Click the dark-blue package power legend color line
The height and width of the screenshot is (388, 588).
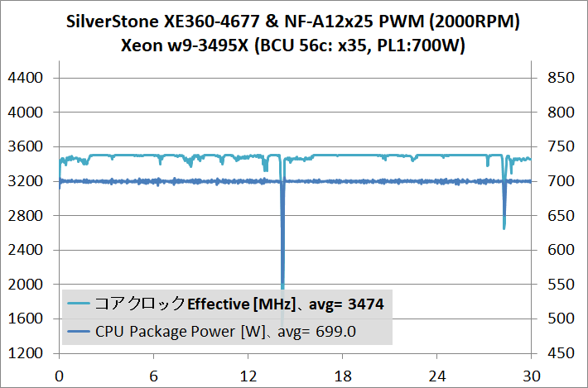click(x=79, y=332)
